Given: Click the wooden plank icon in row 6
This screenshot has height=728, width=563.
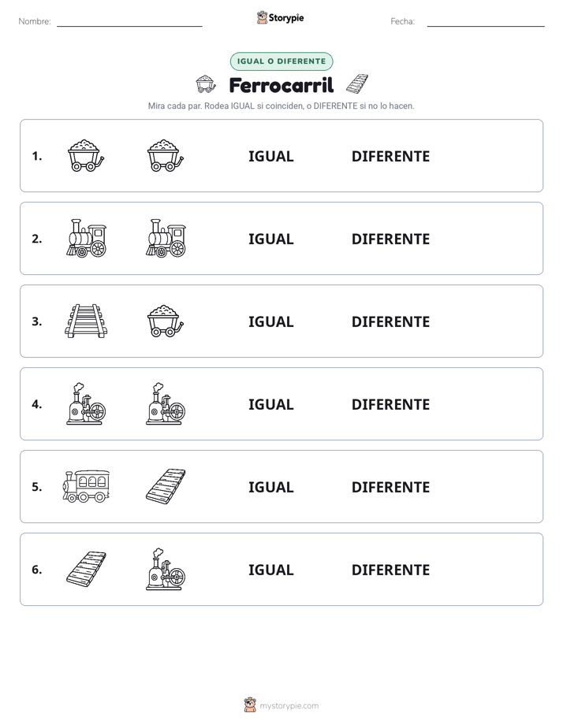Looking at the screenshot, I should click(x=86, y=569).
